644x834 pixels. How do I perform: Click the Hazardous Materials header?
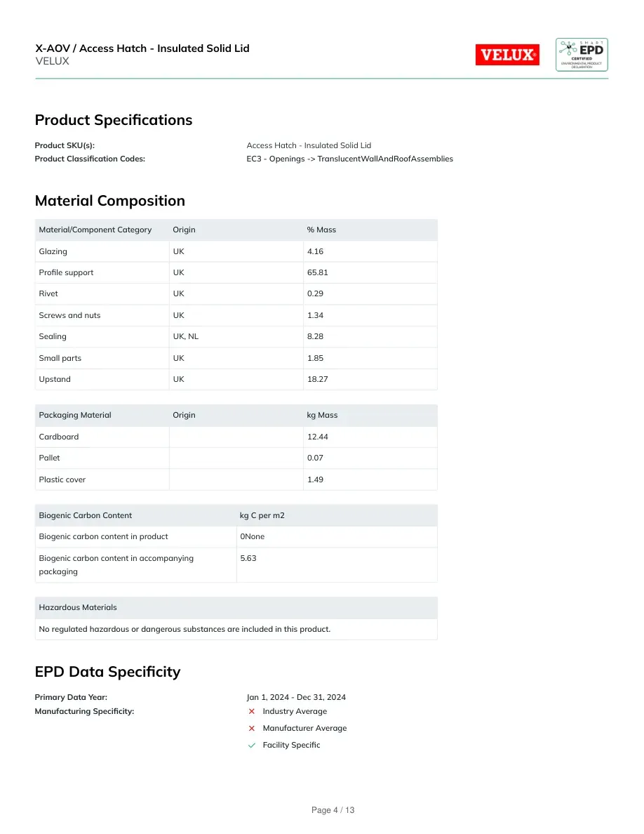point(78,607)
